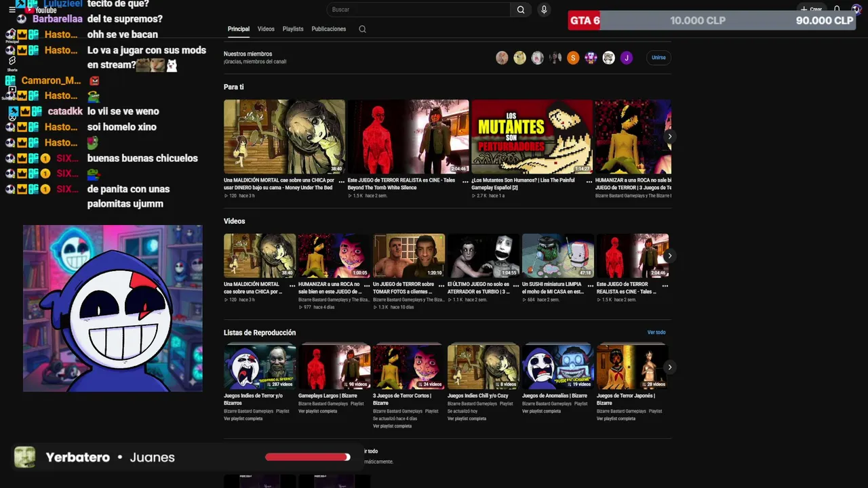This screenshot has height=488, width=868.
Task: Open the 47:18 sushi video thumbnail
Action: coord(558,256)
